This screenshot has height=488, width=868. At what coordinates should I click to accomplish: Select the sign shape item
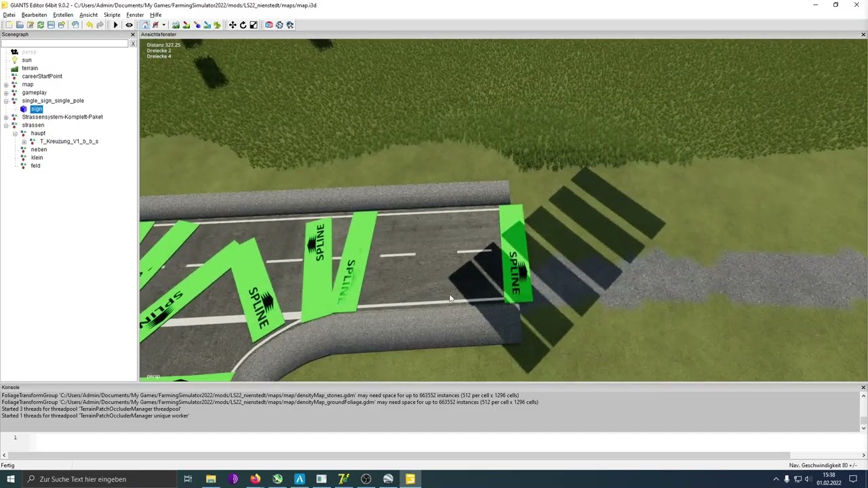(x=37, y=109)
